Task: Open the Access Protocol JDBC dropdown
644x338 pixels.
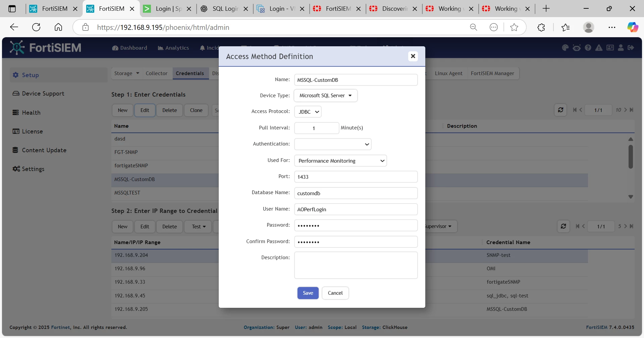Action: click(308, 112)
